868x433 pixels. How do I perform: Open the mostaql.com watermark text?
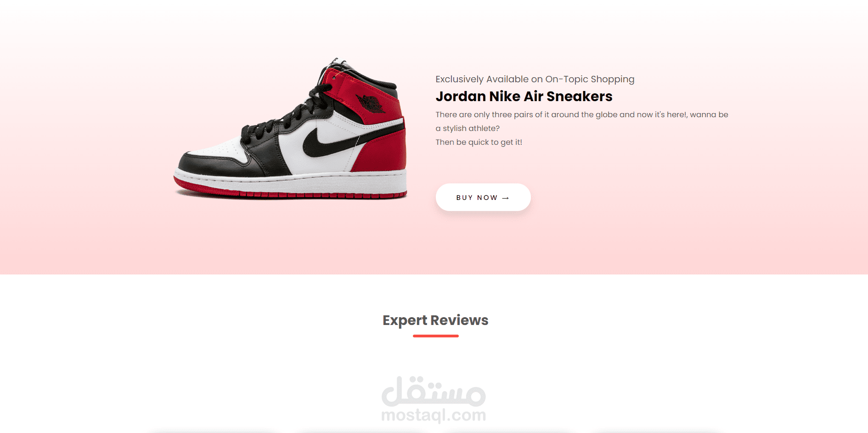point(434,415)
